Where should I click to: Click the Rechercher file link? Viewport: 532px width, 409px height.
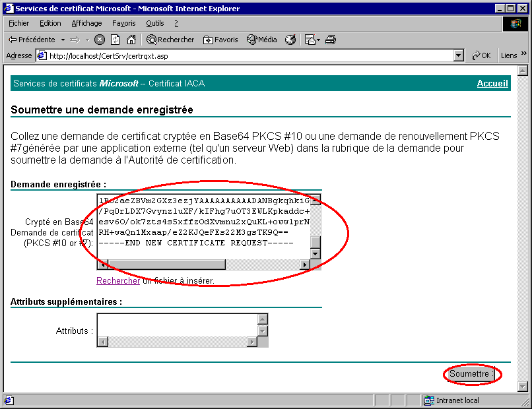pos(118,281)
